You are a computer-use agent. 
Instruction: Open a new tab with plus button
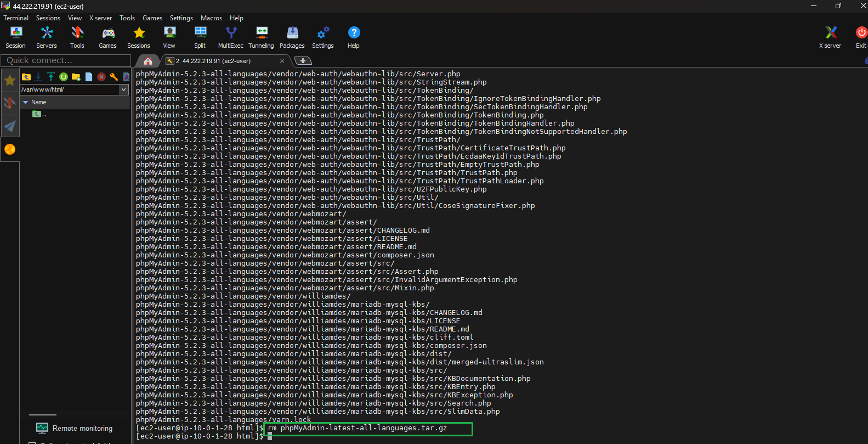[x=303, y=61]
